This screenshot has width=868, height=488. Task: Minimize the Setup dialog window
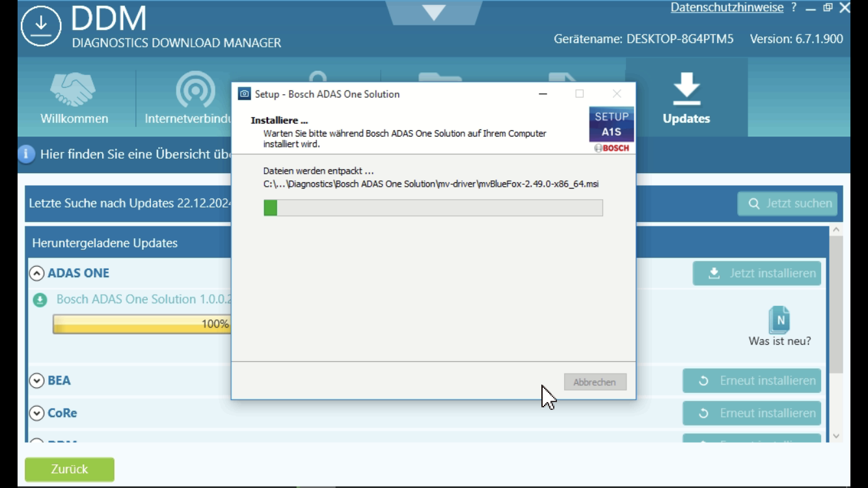pyautogui.click(x=543, y=94)
